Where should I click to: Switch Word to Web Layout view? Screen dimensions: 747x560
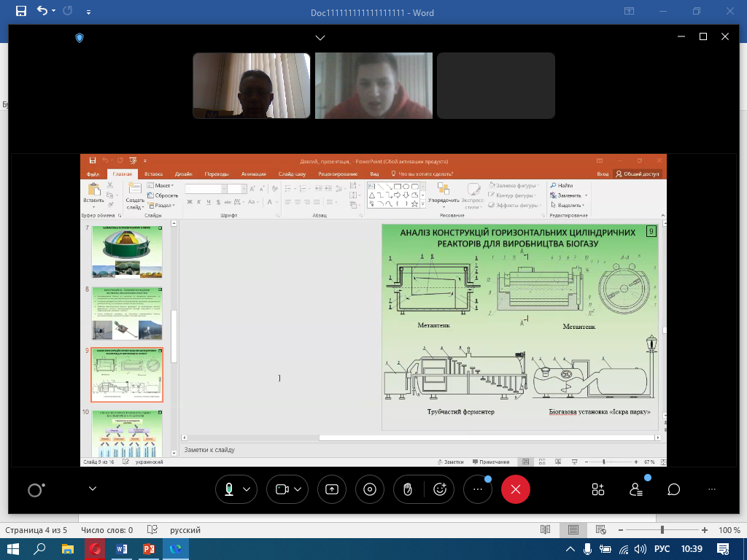pos(601,530)
